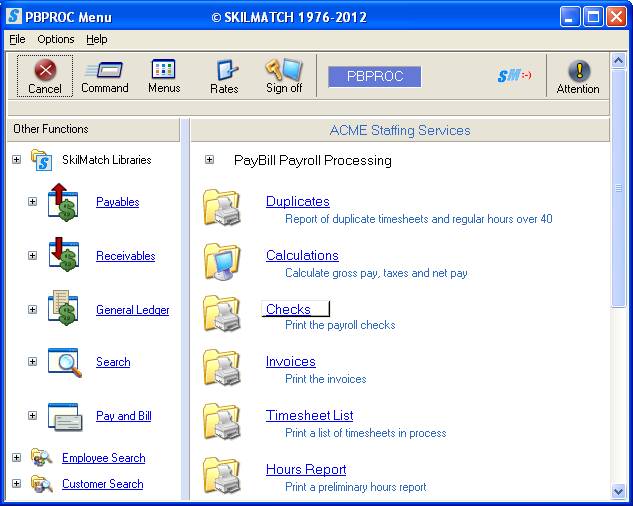
Task: Click the Calculations computer folder icon
Action: 222,262
